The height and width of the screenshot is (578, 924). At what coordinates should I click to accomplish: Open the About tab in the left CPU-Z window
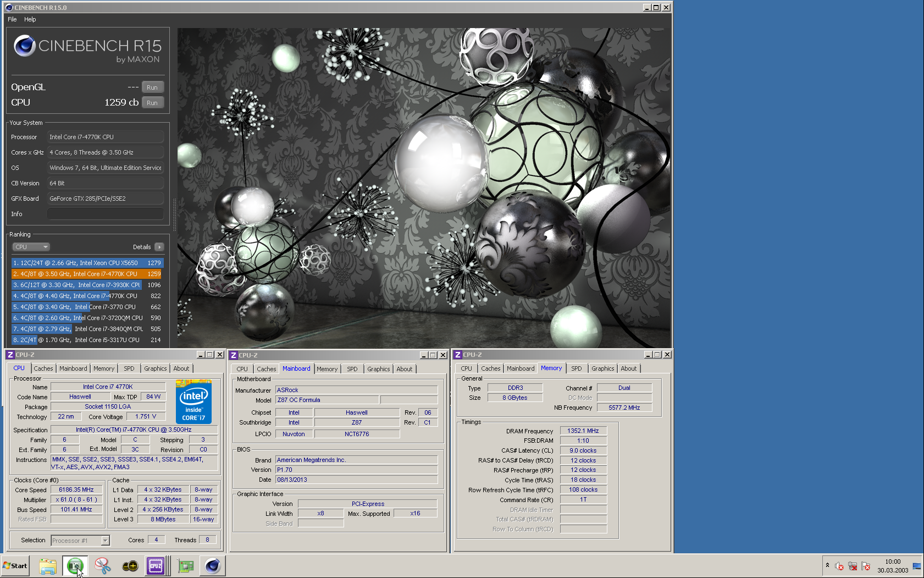pyautogui.click(x=181, y=368)
